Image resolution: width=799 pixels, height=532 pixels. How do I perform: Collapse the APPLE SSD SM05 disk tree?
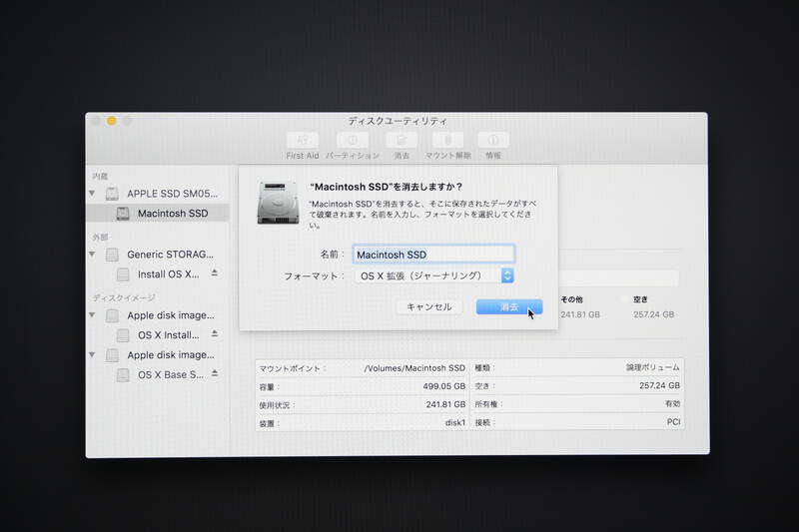point(93,194)
